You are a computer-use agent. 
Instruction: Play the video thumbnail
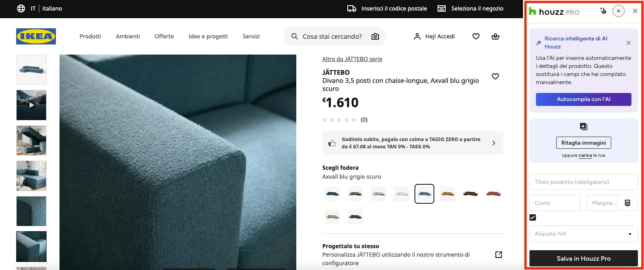(x=31, y=105)
